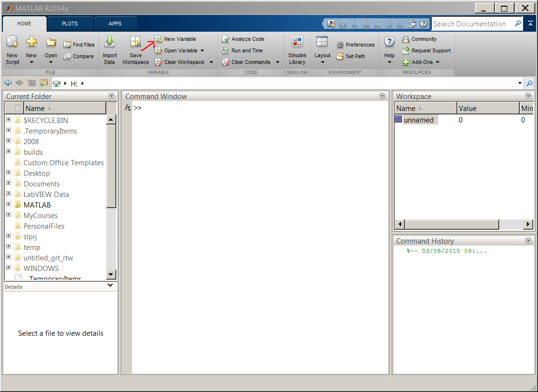The width and height of the screenshot is (538, 392).
Task: Create a New Script
Action: point(12,50)
